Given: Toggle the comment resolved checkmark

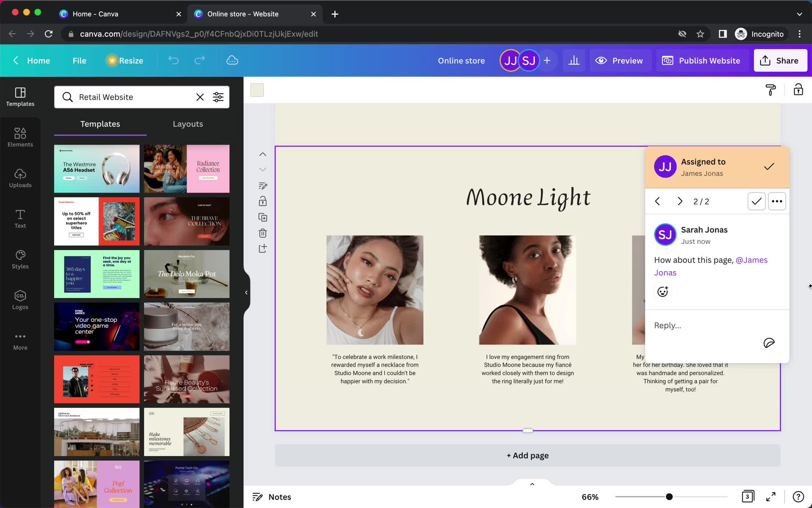Looking at the screenshot, I should 756,201.
